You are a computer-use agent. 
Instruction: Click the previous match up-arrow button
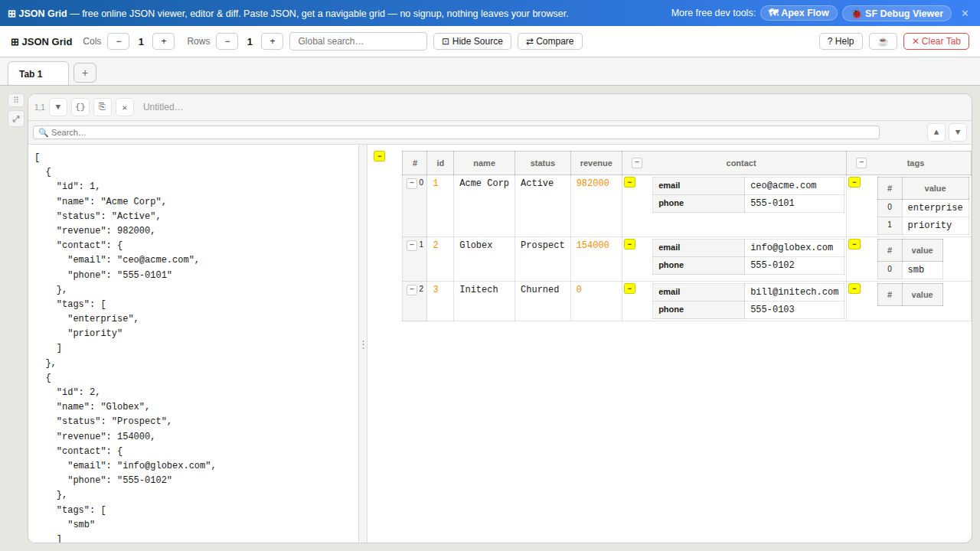pos(936,132)
